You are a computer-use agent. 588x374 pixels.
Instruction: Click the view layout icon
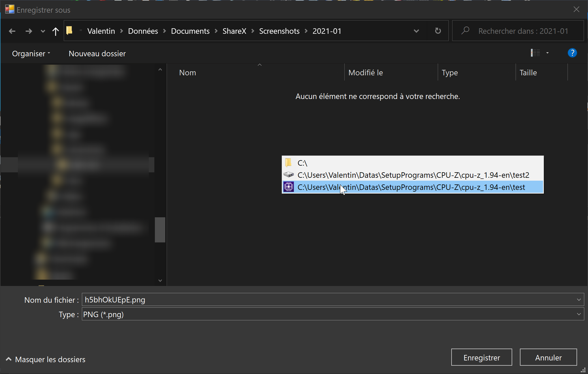pyautogui.click(x=535, y=53)
